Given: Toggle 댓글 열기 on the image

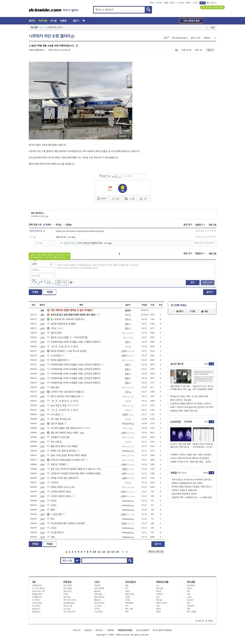Looking at the screenshot, I should point(124,136).
